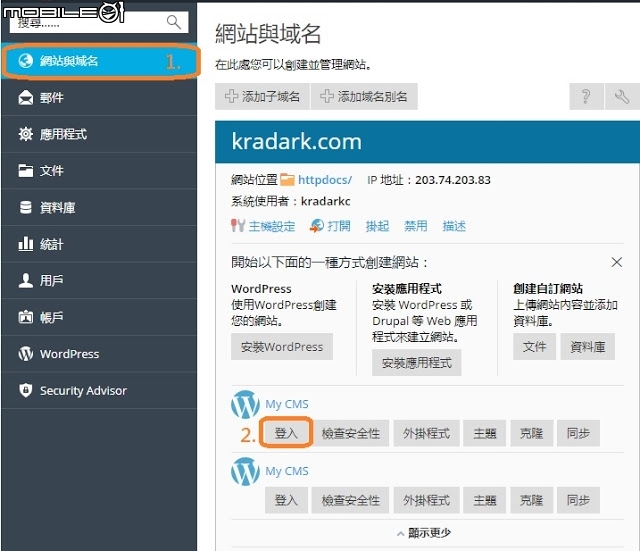Screen dimensions: 640x551
Task: Click the Description (描述) link
Action: (x=454, y=226)
